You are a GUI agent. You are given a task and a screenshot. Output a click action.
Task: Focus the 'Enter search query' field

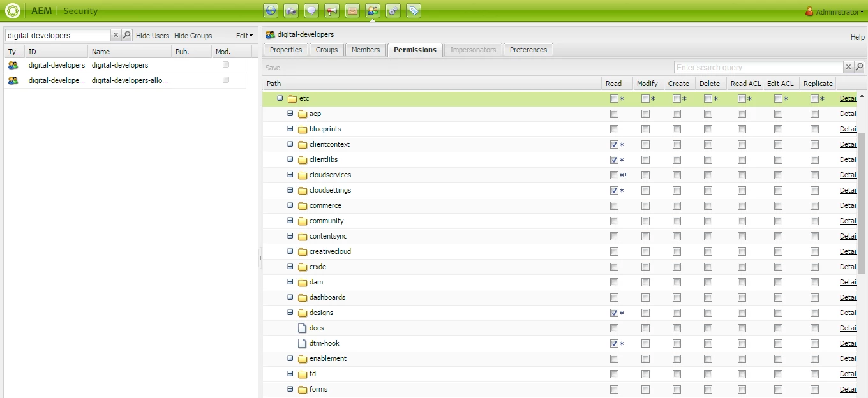point(758,67)
